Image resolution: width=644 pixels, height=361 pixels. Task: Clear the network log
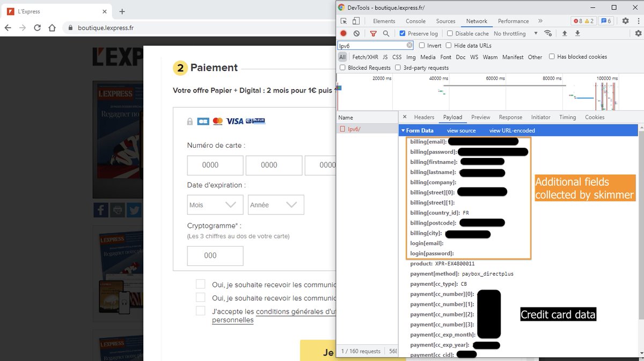tap(356, 33)
